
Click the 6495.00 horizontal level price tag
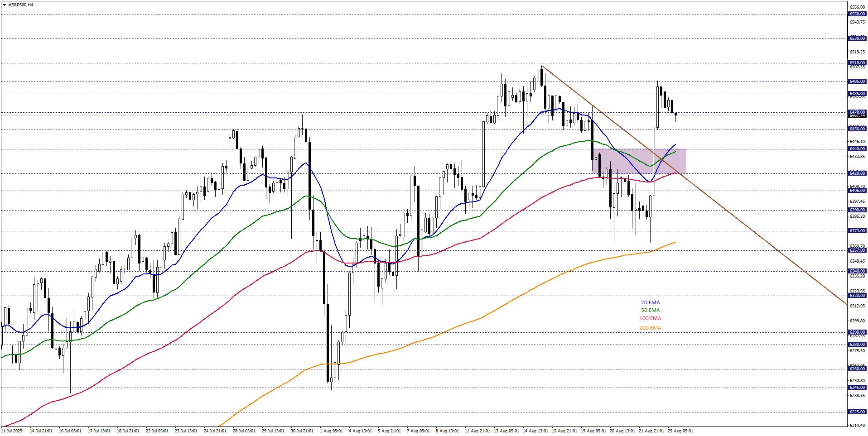pos(857,81)
